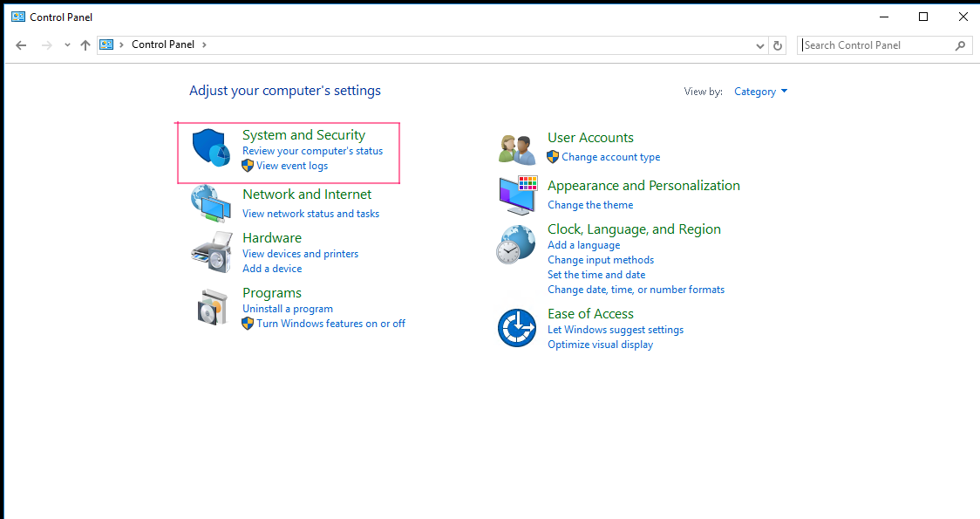The height and width of the screenshot is (519, 980).
Task: Open Uninstall a program link
Action: coord(288,309)
